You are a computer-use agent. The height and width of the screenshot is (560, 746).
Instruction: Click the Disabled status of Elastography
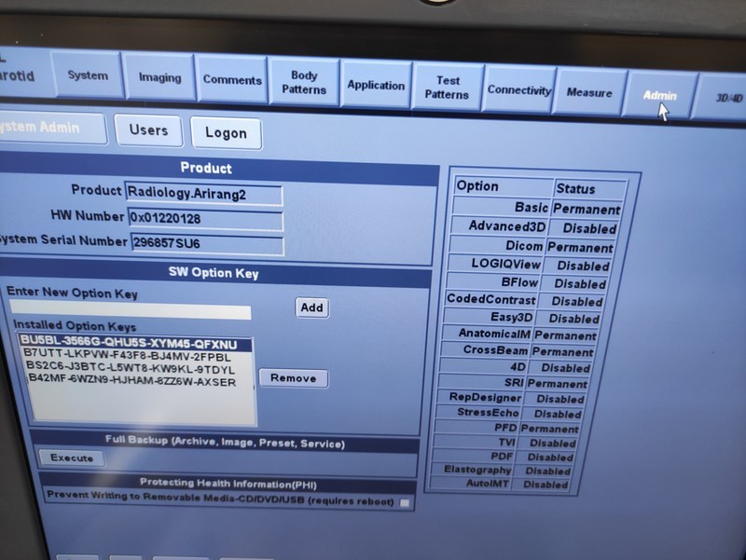click(x=547, y=471)
